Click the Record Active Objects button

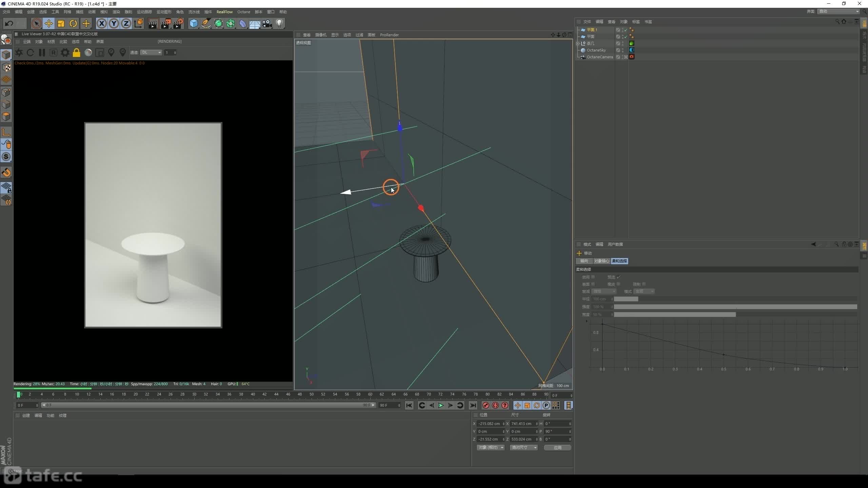point(486,405)
